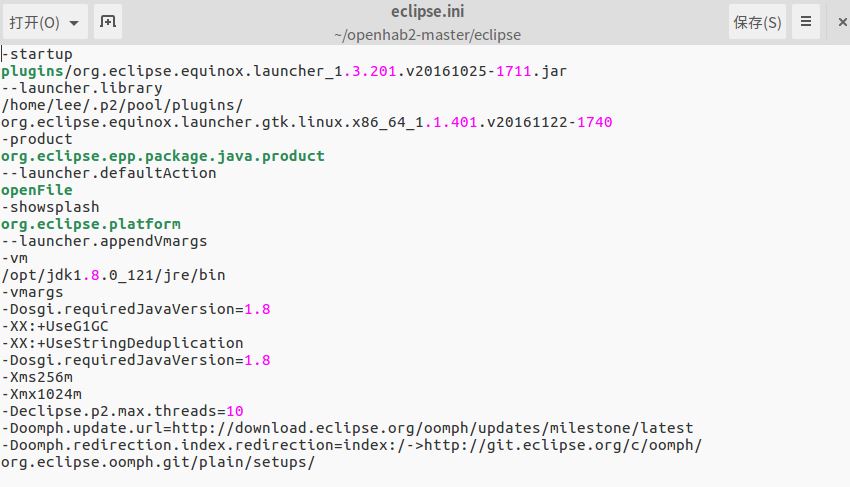Click the org.eclipse.oomph.git/plain/setups/ line

point(158,462)
